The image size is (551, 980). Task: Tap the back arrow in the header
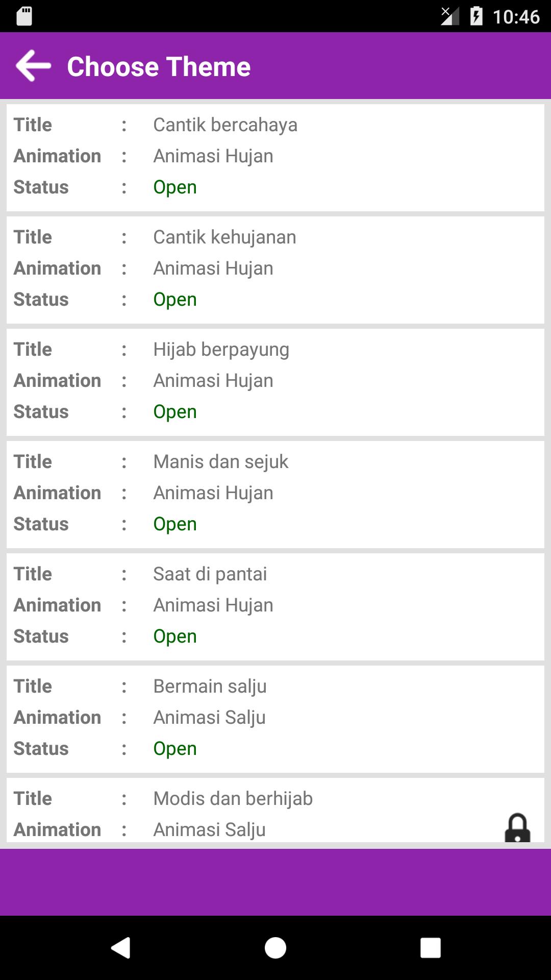pos(34,66)
